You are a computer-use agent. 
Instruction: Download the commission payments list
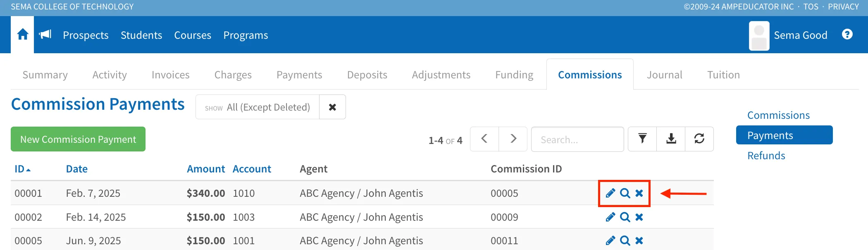(x=671, y=139)
